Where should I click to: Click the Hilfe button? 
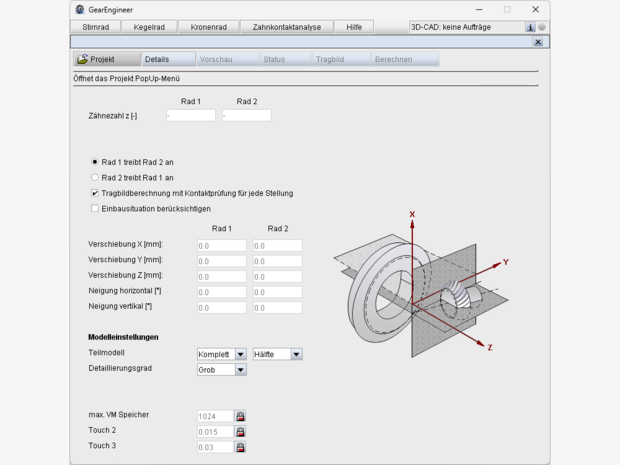point(353,27)
